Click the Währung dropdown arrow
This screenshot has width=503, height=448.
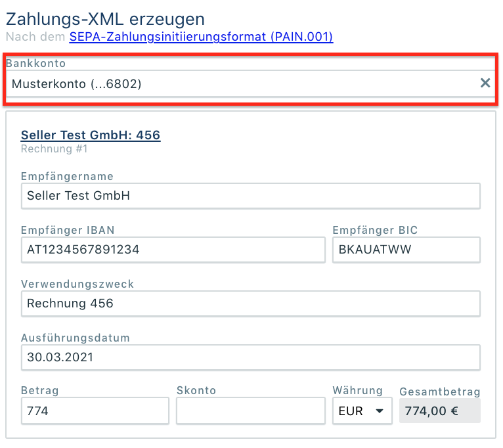click(379, 411)
